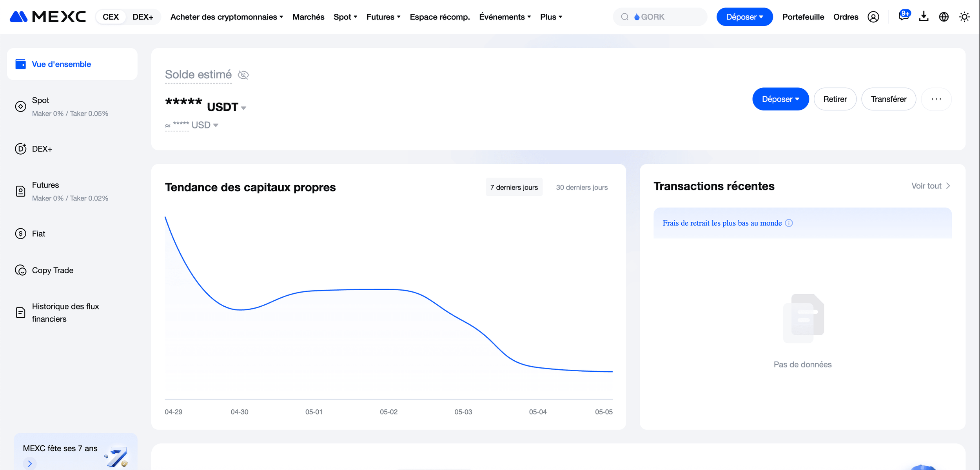Viewport: 980px width, 470px height.
Task: Expand Acheter des cryptomonnaies menu
Action: pyautogui.click(x=227, y=17)
